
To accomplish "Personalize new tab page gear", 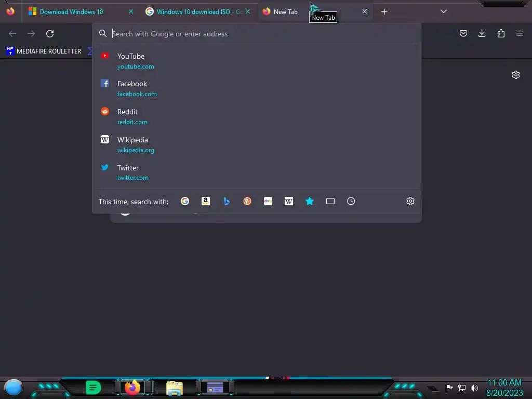I will (516, 75).
